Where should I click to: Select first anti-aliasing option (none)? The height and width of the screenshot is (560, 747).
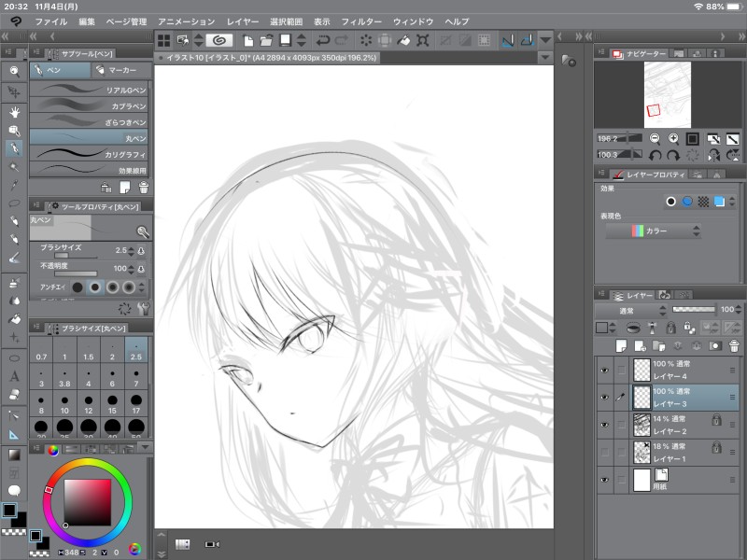click(78, 287)
